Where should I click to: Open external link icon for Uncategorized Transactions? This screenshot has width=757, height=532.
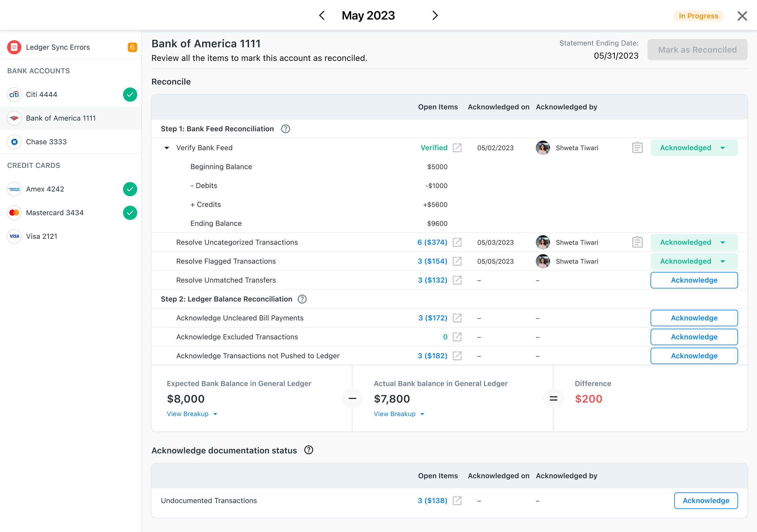[457, 242]
